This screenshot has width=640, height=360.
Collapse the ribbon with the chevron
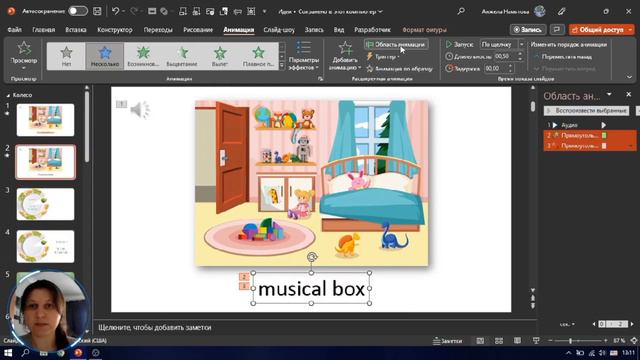coord(629,77)
